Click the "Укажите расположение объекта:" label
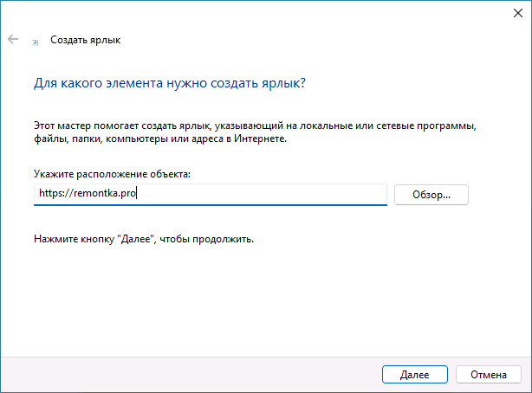 click(112, 175)
